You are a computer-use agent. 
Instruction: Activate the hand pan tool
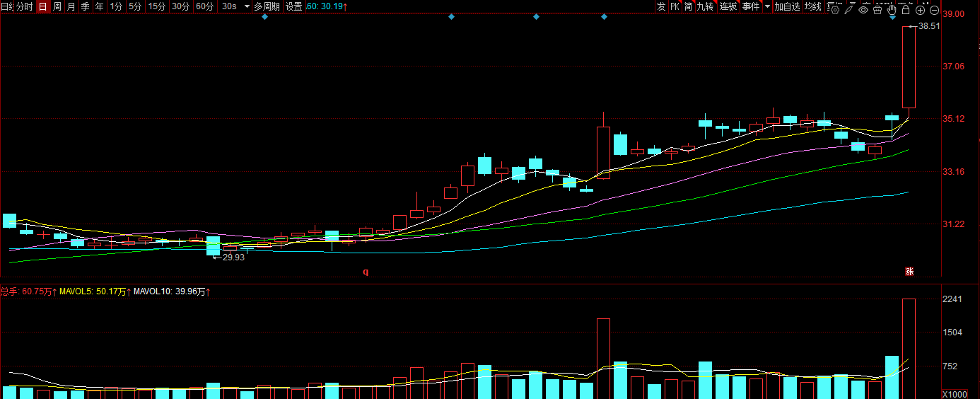892,9
